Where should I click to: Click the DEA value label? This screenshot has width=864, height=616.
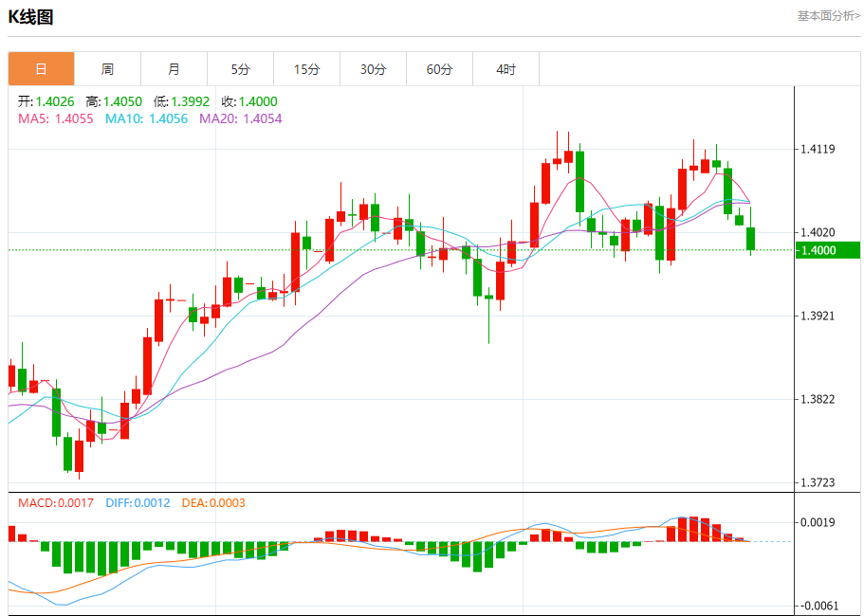212,503
